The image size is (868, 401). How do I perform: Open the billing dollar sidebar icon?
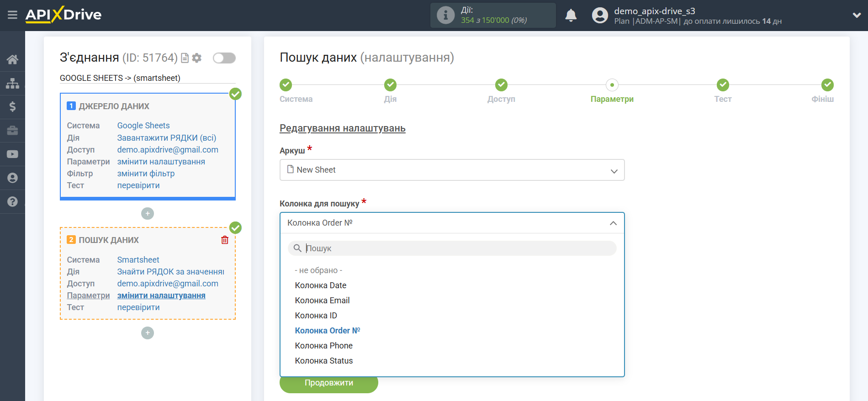coord(12,107)
